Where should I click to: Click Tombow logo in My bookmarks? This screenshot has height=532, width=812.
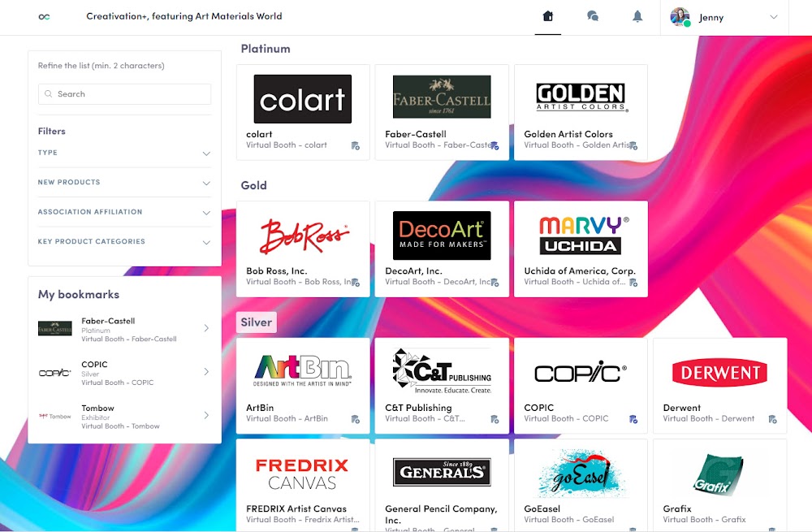click(55, 416)
